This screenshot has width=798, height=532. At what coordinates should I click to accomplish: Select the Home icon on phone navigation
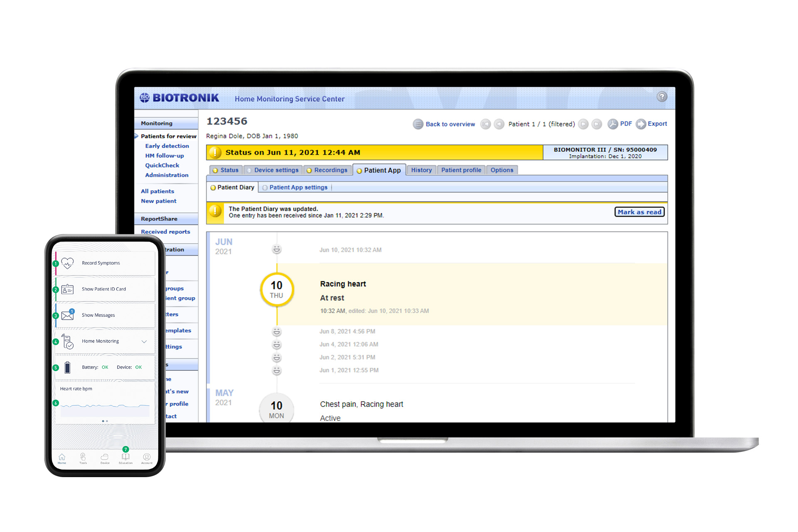[x=62, y=458]
